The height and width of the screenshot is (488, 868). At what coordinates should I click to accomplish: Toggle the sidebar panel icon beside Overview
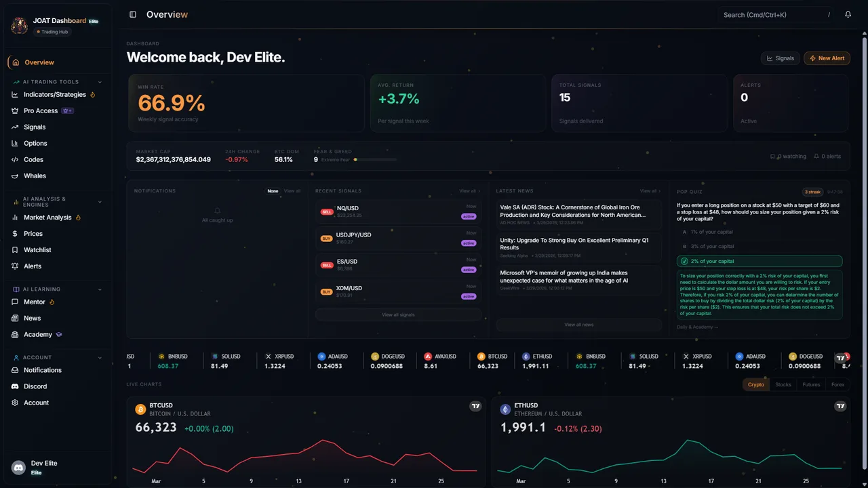(133, 14)
